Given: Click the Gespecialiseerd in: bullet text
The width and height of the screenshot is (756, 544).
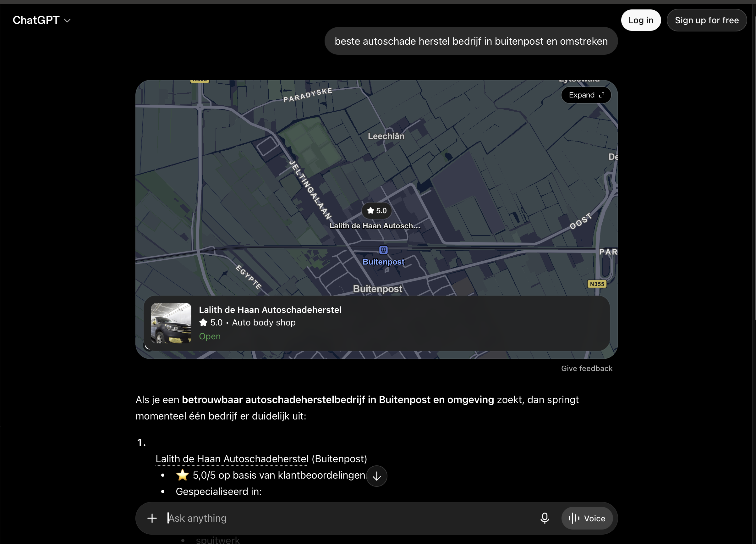Looking at the screenshot, I should (219, 491).
